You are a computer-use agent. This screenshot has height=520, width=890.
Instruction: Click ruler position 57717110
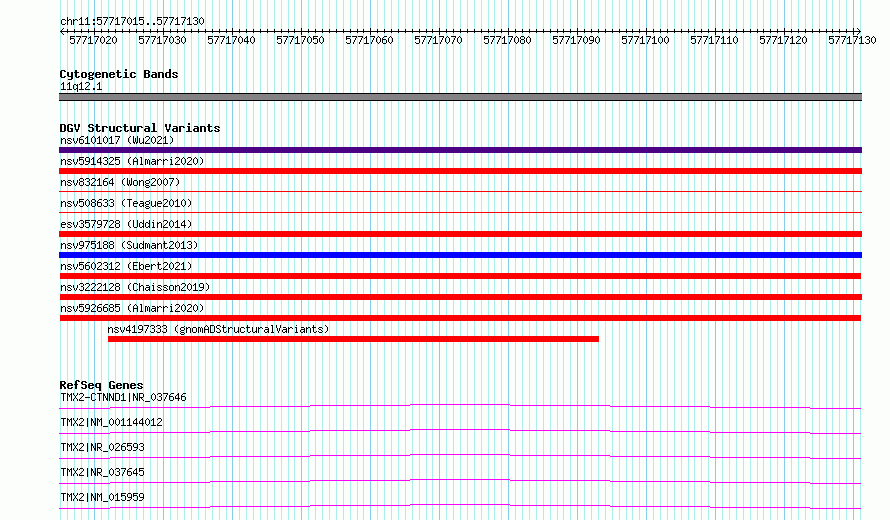(714, 40)
